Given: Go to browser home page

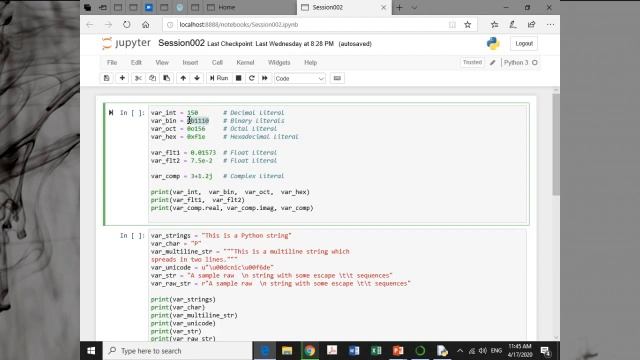Looking at the screenshot, I should 145,24.
